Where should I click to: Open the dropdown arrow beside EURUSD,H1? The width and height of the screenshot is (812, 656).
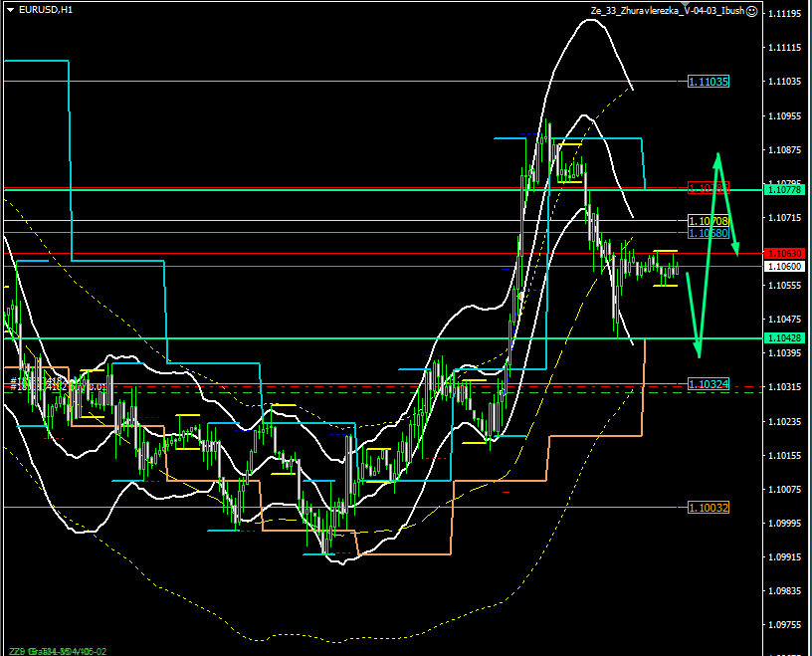pos(10,10)
